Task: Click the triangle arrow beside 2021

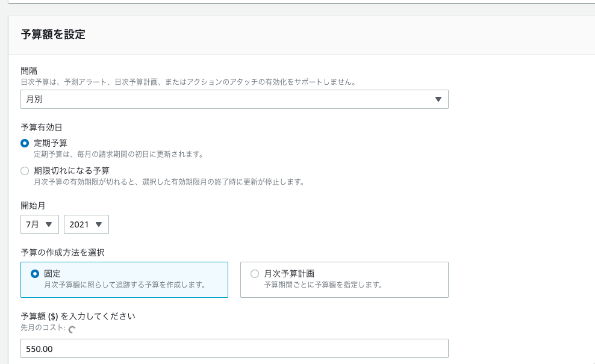Action: tap(99, 224)
